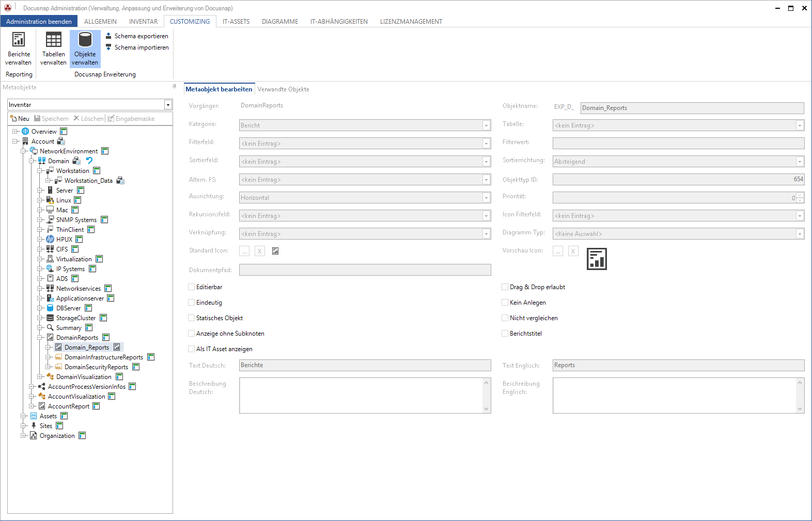Open Berichte verwalten in the ribbon
This screenshot has width=812, height=521.
pyautogui.click(x=19, y=49)
